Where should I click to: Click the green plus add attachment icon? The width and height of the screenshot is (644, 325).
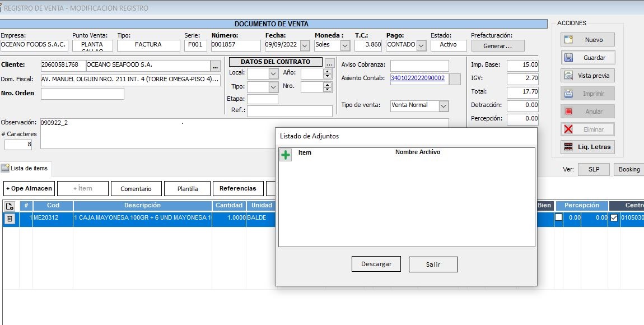(286, 155)
